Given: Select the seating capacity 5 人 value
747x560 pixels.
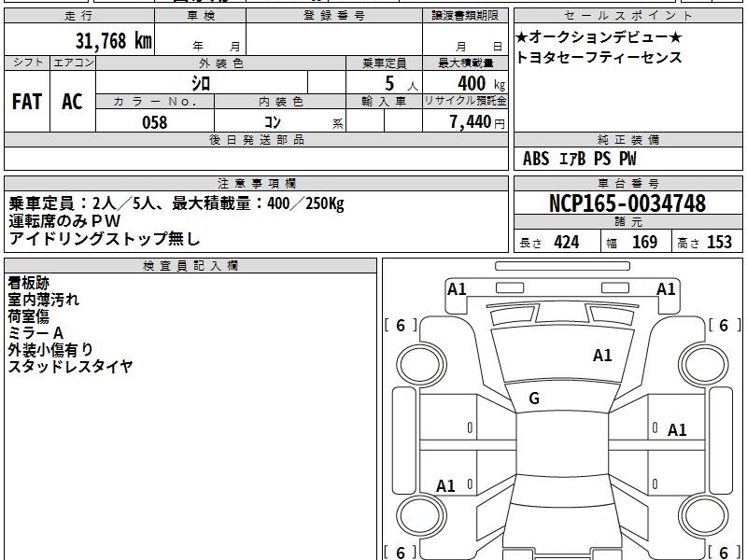Looking at the screenshot, I should click(x=402, y=84).
